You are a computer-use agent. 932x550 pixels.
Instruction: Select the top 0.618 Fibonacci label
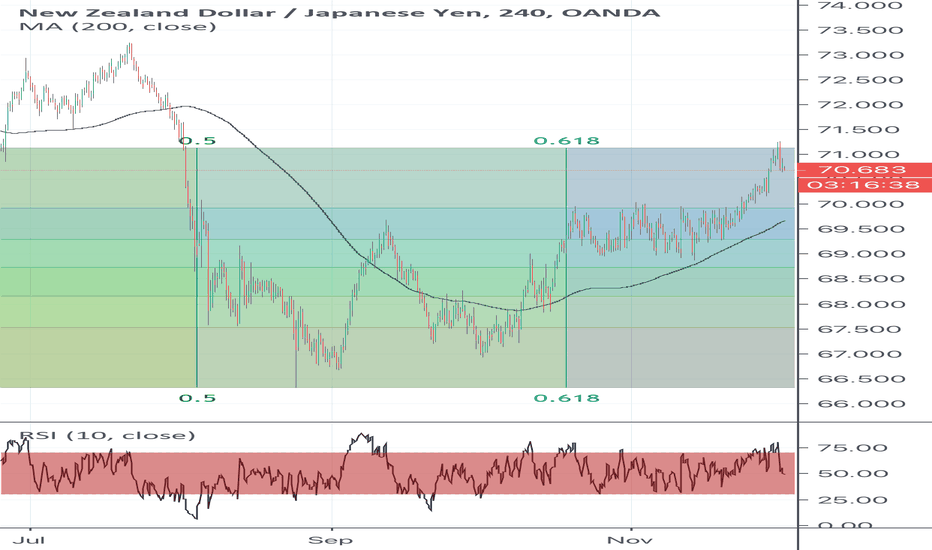pyautogui.click(x=566, y=141)
